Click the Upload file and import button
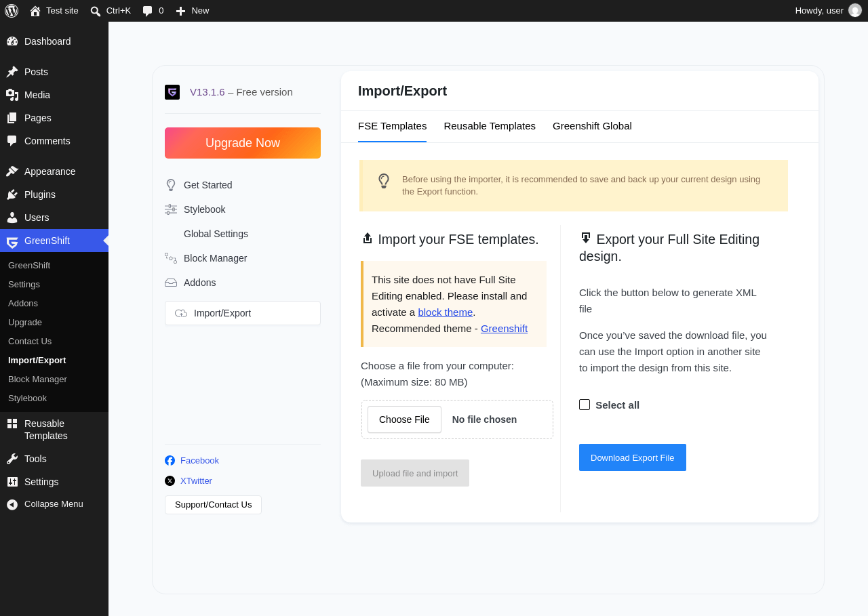The image size is (868, 616). click(415, 473)
